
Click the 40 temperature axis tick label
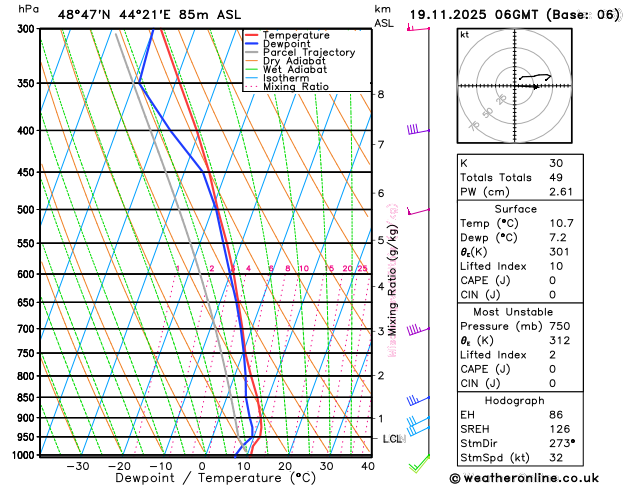tap(368, 466)
